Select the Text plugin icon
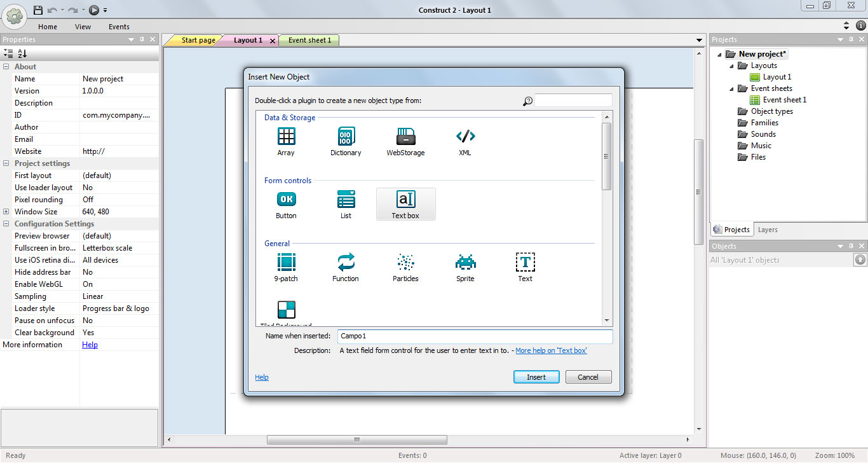Viewport: 868px width, 463px height. [x=525, y=262]
